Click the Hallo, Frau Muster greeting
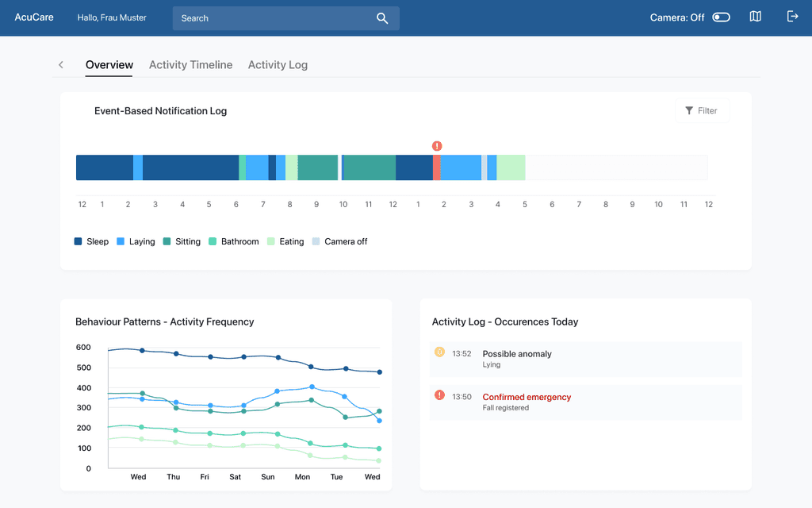Viewport: 812px width, 508px height. point(112,17)
